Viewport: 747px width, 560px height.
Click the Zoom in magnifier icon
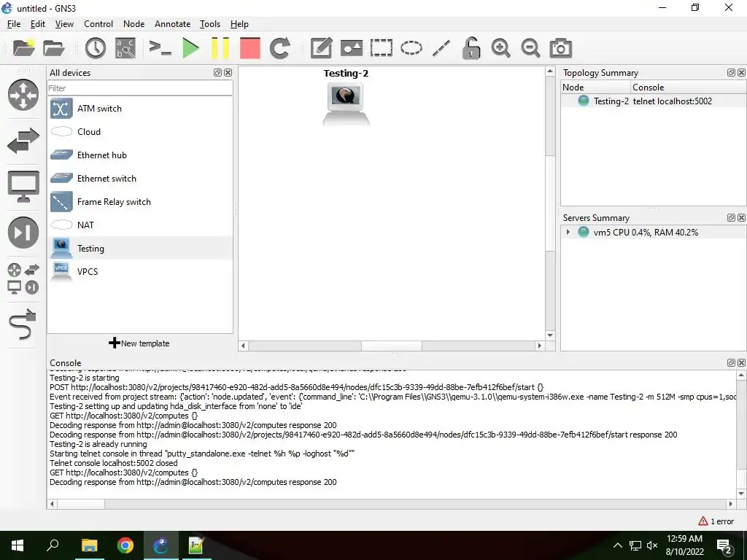coord(500,48)
